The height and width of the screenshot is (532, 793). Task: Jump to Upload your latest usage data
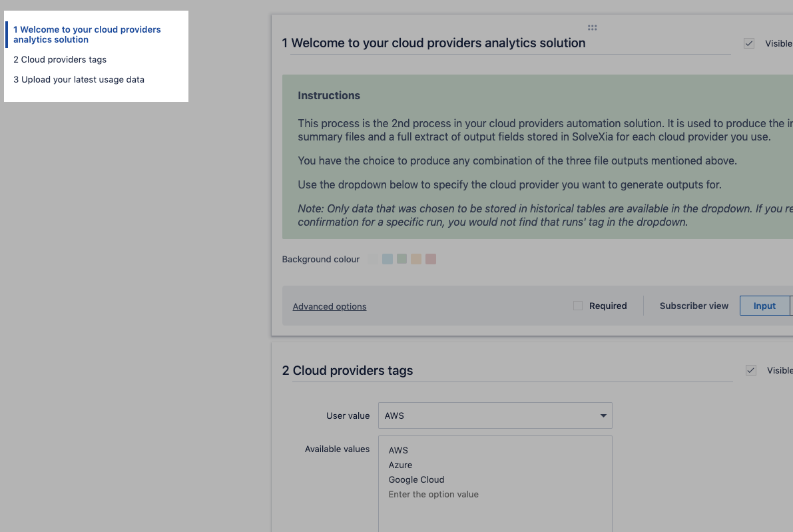click(x=79, y=79)
